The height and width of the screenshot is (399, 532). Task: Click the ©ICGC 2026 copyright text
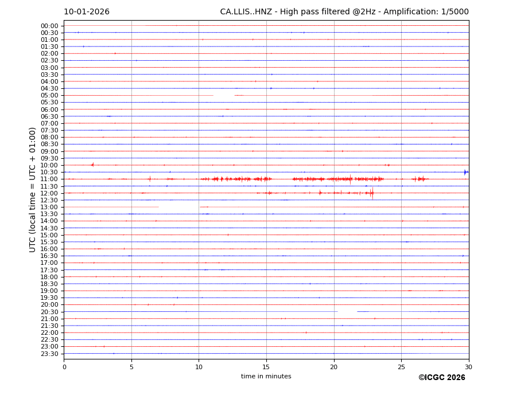click(x=441, y=378)
